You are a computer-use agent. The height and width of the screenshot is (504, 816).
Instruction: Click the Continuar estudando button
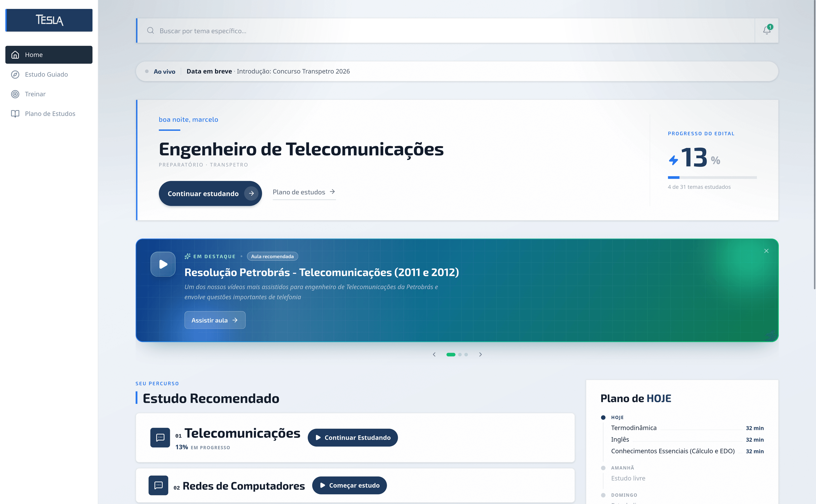[x=210, y=193]
